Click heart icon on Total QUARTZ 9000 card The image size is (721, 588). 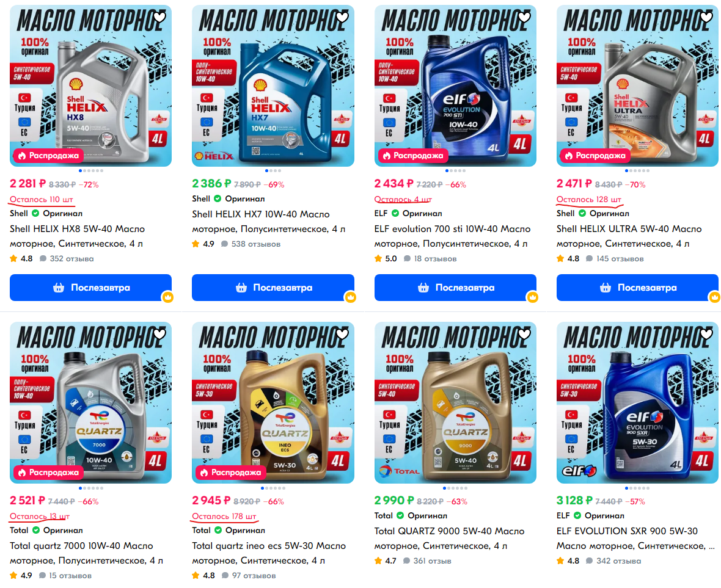[524, 334]
